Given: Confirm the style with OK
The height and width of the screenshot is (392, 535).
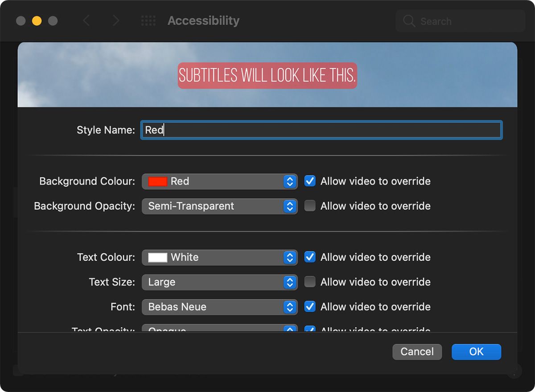Looking at the screenshot, I should [x=476, y=351].
